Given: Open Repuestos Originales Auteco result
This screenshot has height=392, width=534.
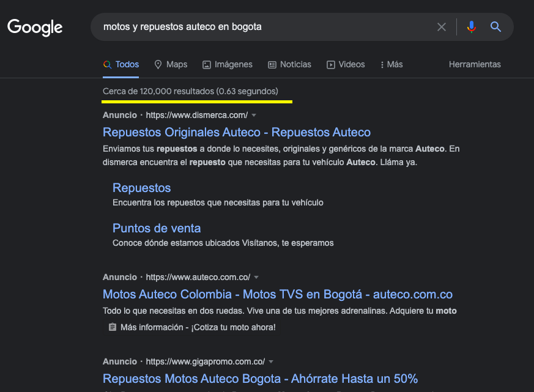Looking at the screenshot, I should [x=237, y=132].
